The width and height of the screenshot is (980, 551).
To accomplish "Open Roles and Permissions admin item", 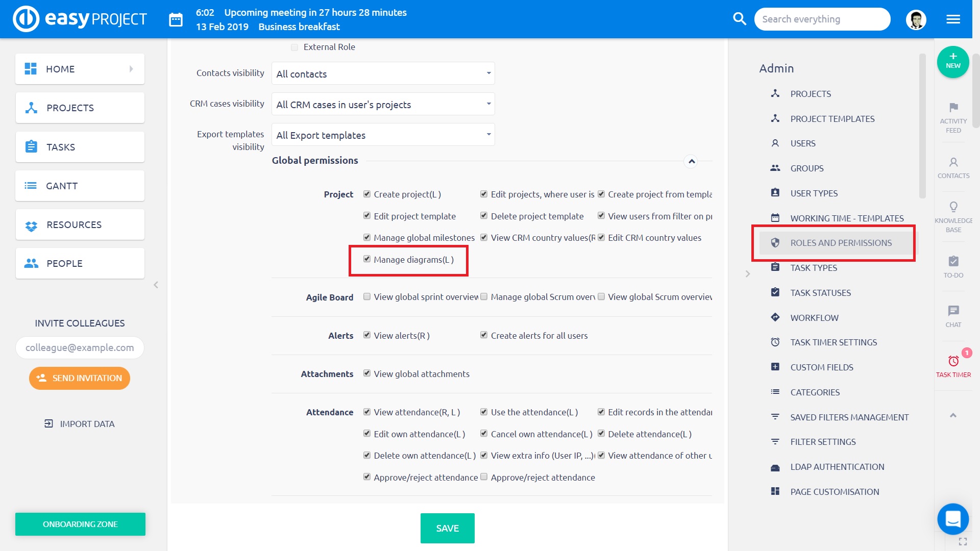I will coord(841,243).
